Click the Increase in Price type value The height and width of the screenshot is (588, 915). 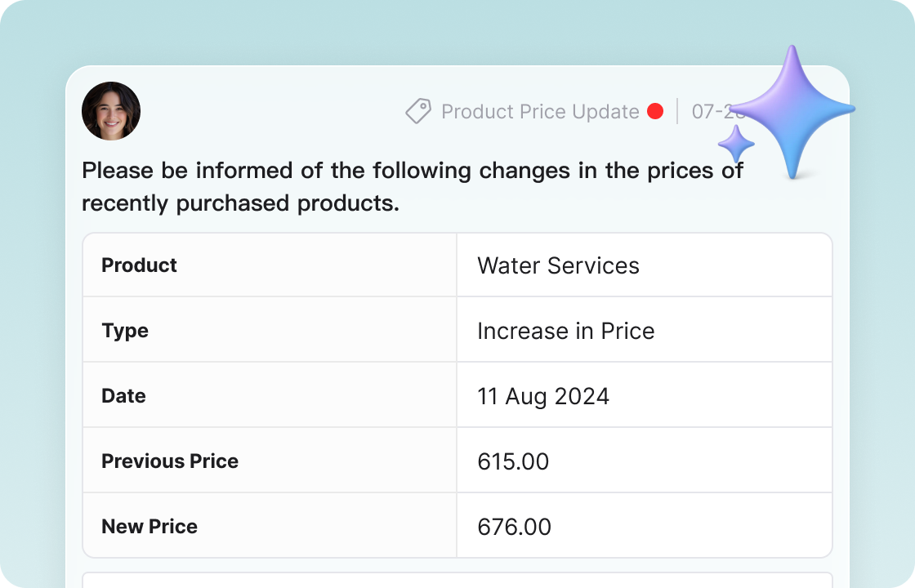[566, 331]
